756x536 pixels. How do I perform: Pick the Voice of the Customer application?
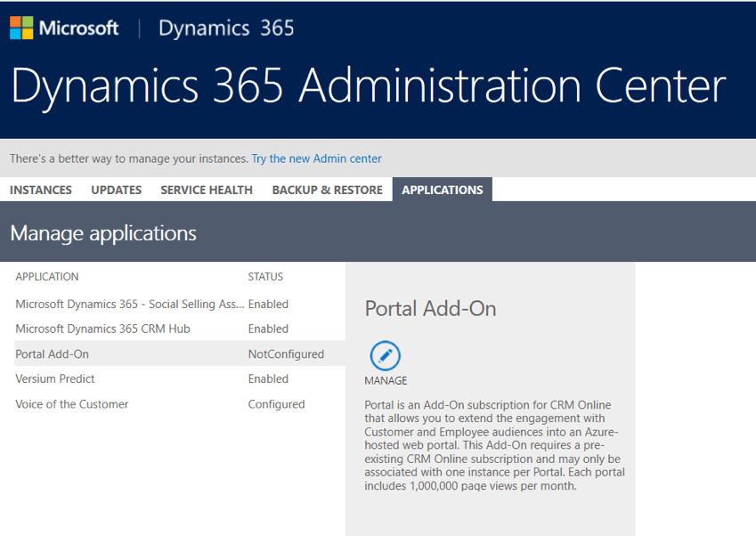[x=180, y=404]
